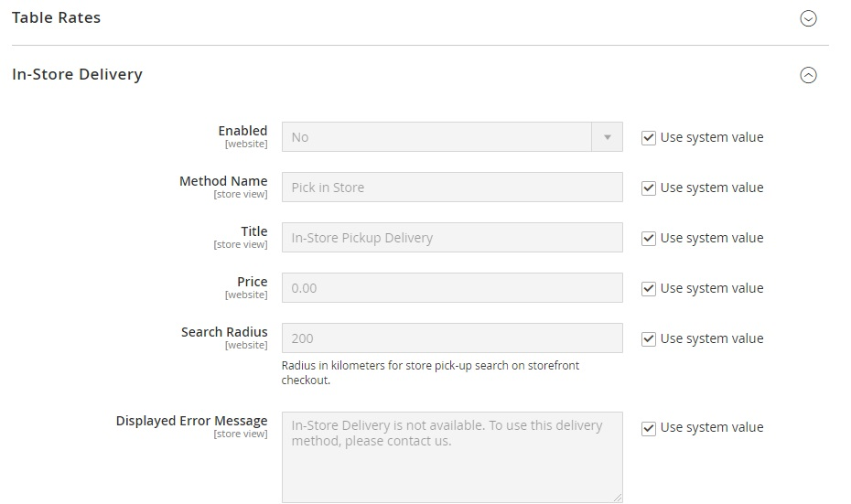
Task: Toggle Use system value checkbox for Title
Action: click(x=649, y=239)
